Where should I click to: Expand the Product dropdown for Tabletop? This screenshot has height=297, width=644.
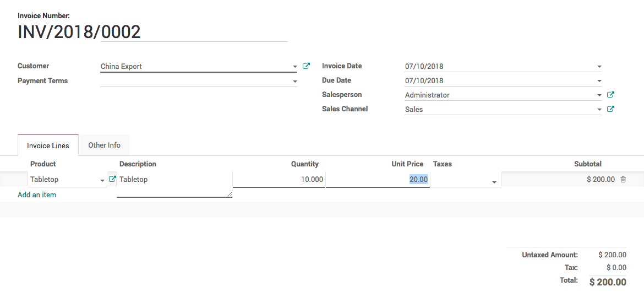point(102,180)
